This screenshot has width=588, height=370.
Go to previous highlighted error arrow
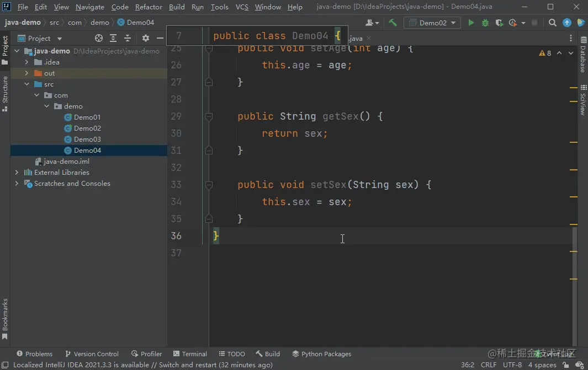pyautogui.click(x=559, y=53)
